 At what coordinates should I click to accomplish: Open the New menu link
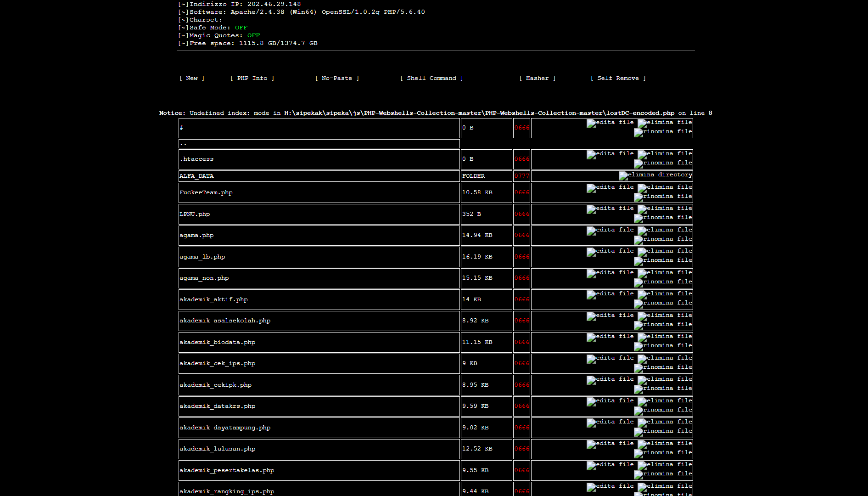click(x=192, y=78)
